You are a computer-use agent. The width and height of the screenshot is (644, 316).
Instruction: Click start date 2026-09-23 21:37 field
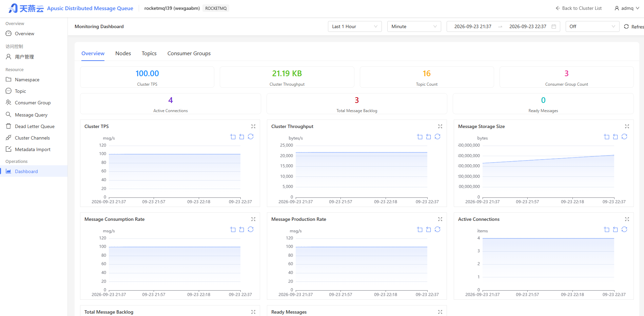pyautogui.click(x=473, y=26)
